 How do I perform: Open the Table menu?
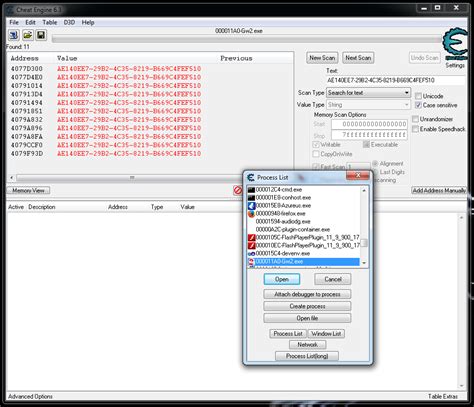50,22
